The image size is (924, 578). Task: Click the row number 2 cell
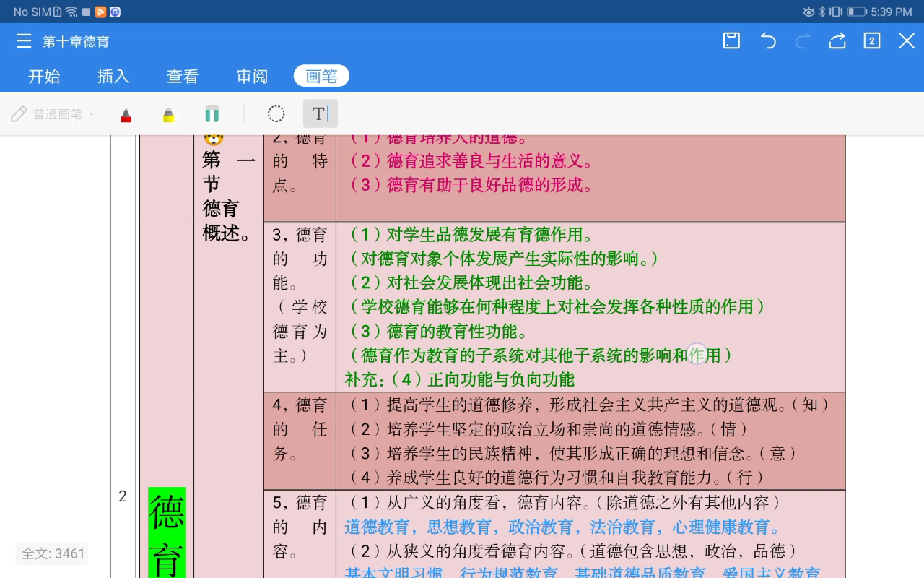click(x=123, y=496)
